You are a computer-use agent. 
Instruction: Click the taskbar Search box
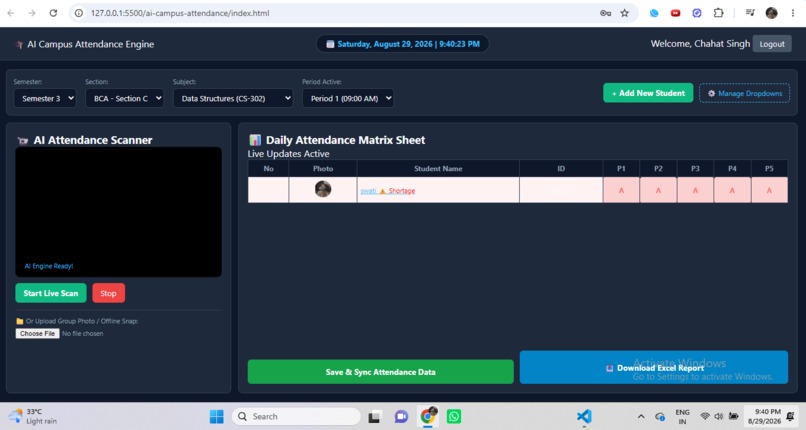pos(296,416)
